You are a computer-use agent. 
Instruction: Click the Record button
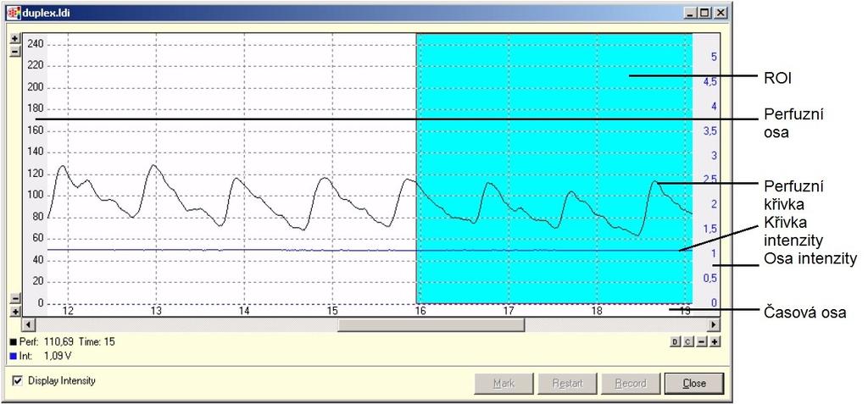[631, 383]
